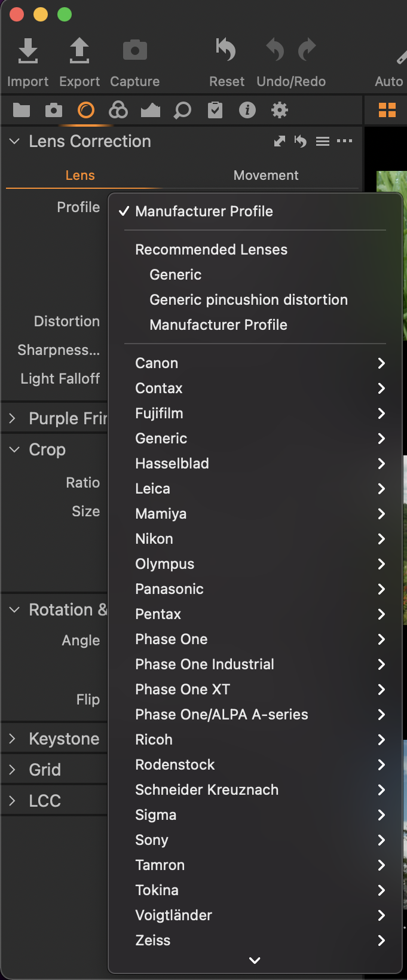Switch to grid browser view icon
This screenshot has width=407, height=980.
[387, 110]
